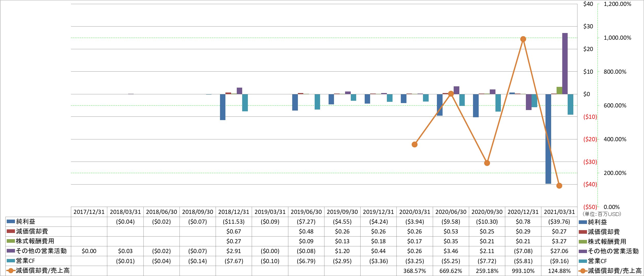The image size is (644, 276).
Task: Click the green 株式報酬費用 swatch in right legend
Action: click(x=583, y=242)
